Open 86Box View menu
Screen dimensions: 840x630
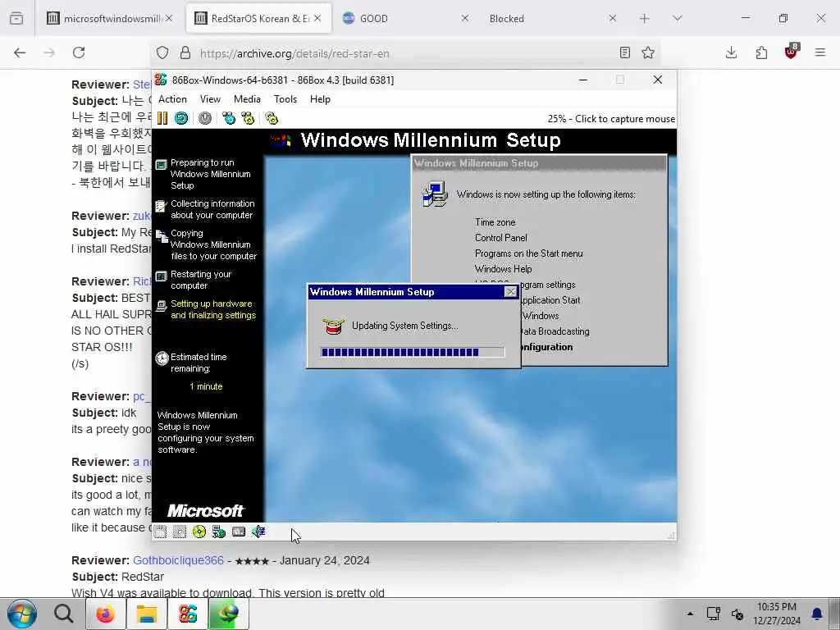point(210,99)
